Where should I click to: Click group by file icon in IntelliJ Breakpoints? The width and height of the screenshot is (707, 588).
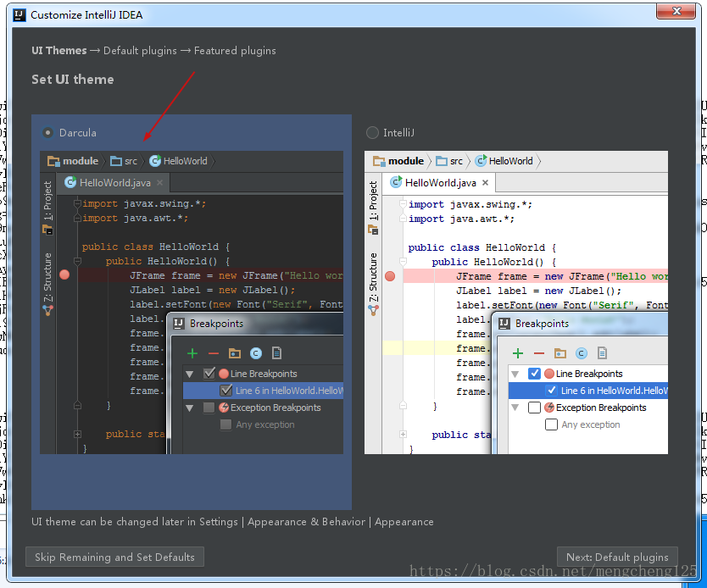coord(603,353)
